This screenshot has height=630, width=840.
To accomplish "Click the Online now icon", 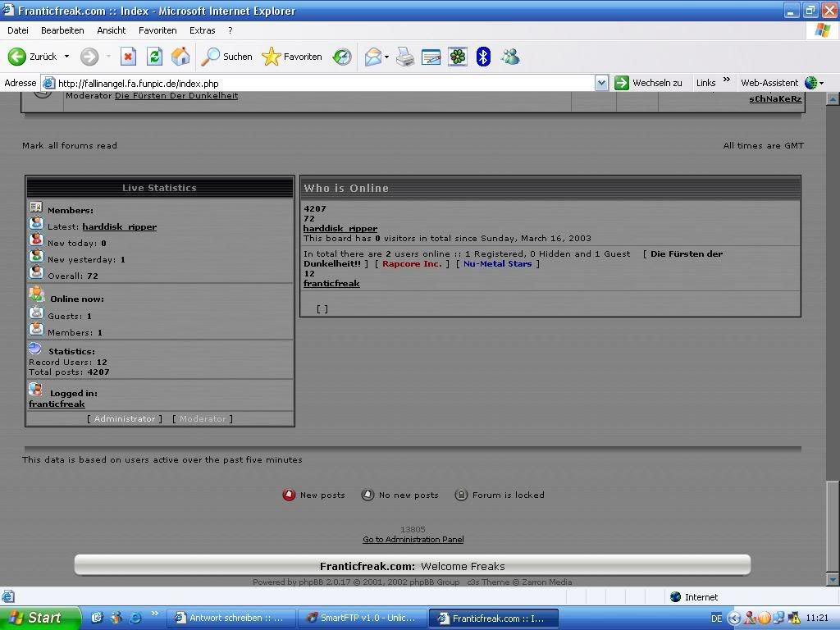I will click(36, 294).
